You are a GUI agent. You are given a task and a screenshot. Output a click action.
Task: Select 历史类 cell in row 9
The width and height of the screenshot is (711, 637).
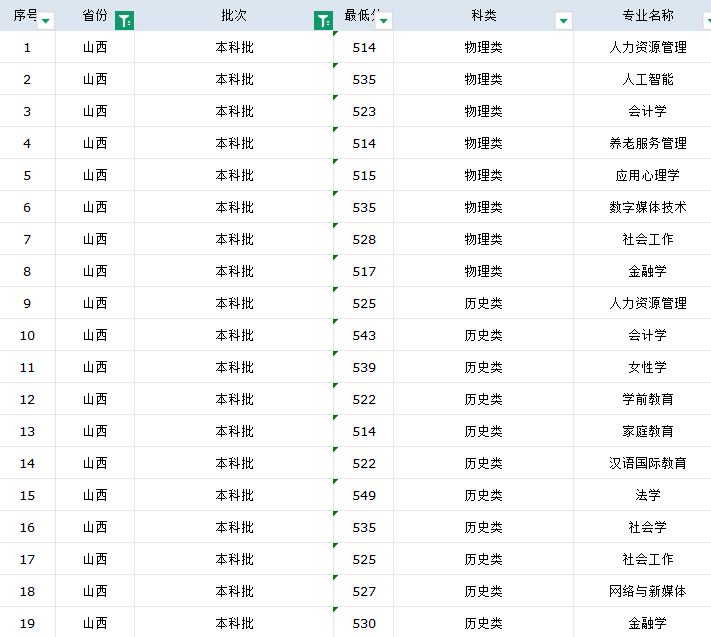(483, 303)
